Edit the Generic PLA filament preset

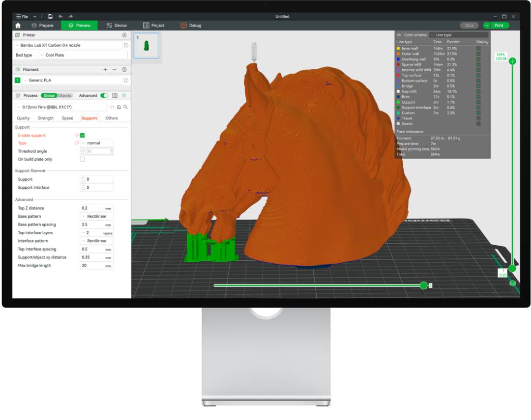[x=126, y=80]
